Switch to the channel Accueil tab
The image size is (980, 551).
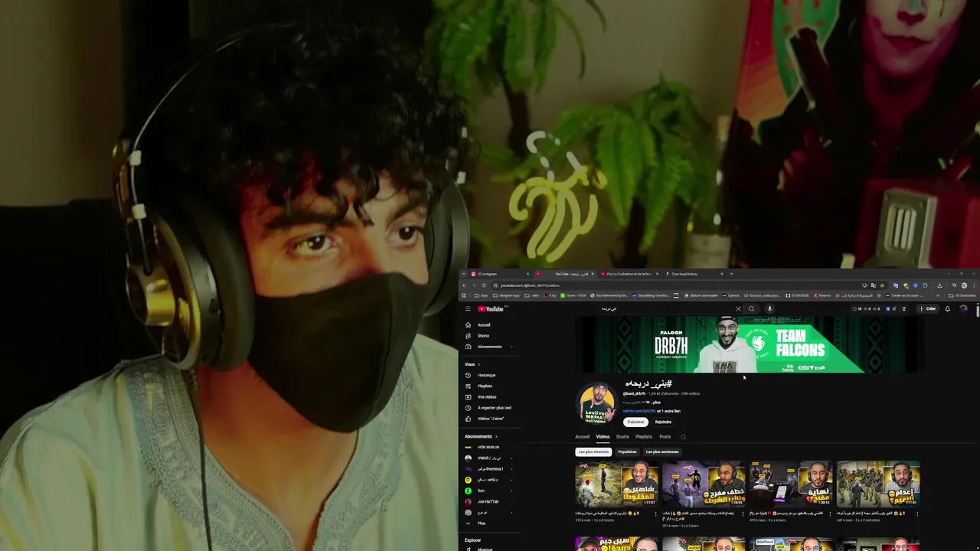click(x=583, y=437)
